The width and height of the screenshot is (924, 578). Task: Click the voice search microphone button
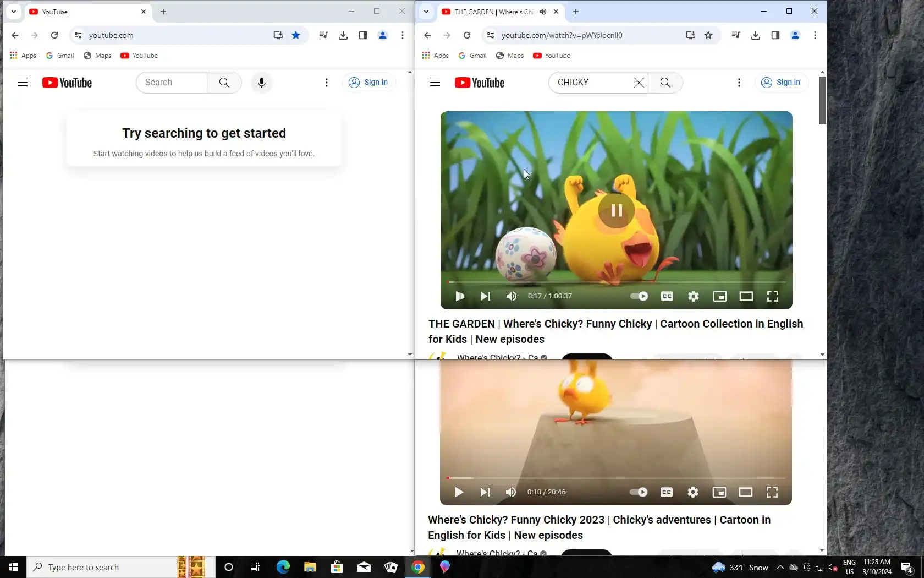[262, 83]
